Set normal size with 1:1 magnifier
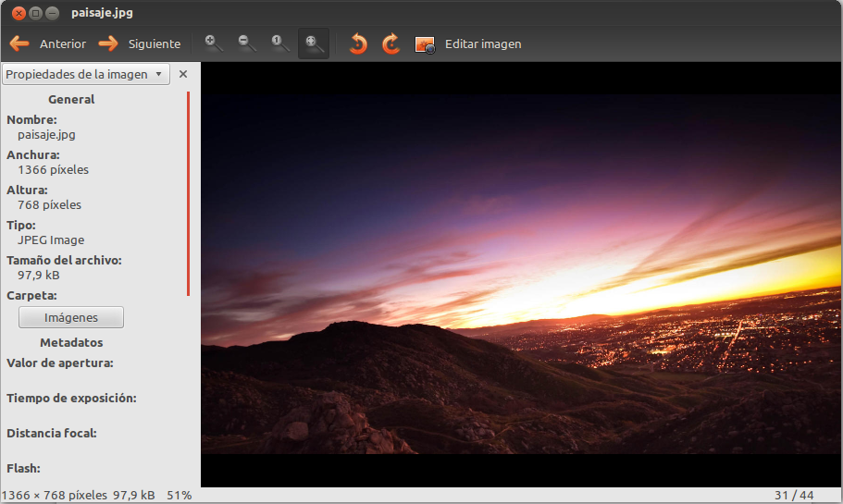Image resolution: width=843 pixels, height=504 pixels. (280, 43)
